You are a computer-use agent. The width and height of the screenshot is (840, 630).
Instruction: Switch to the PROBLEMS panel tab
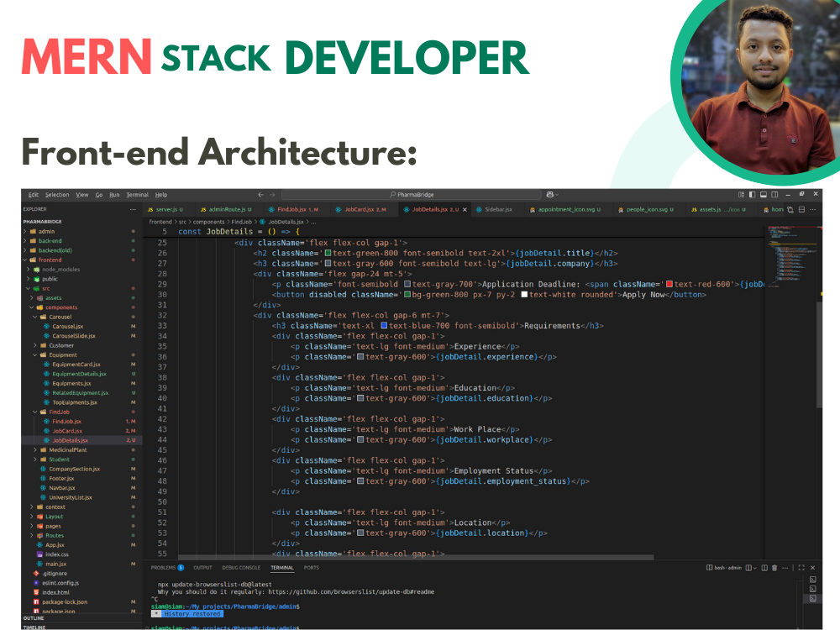tap(166, 568)
